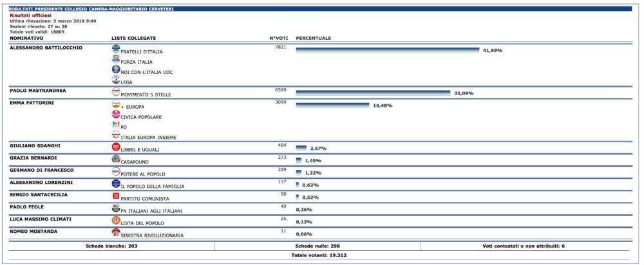This screenshot has width=644, height=265.
Task: Click the Liste Collegate column header
Action: (133, 39)
